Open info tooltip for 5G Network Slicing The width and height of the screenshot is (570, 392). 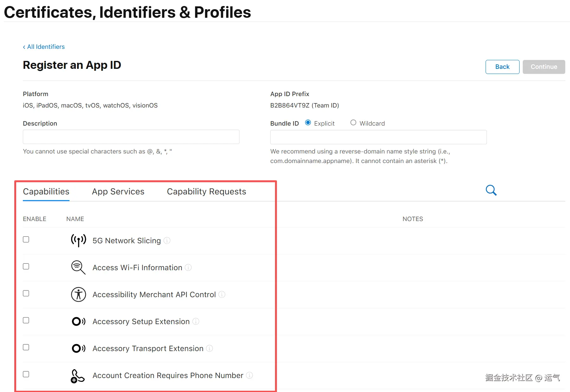tap(167, 241)
